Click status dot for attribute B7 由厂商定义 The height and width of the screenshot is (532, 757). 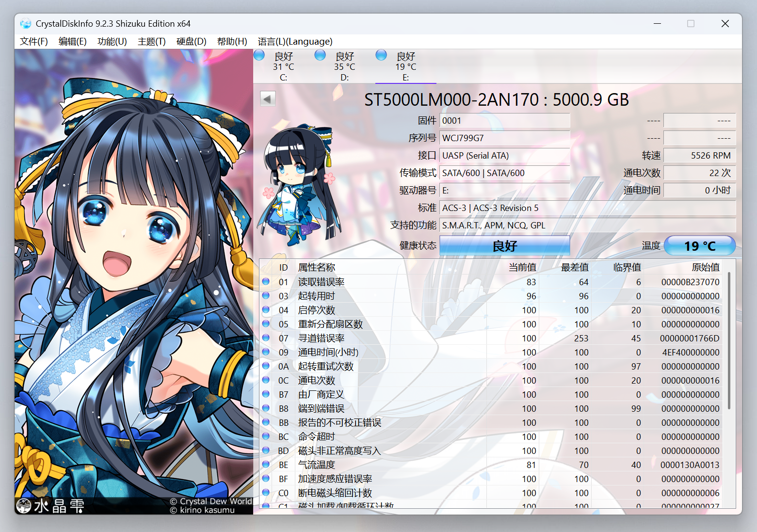tap(266, 394)
